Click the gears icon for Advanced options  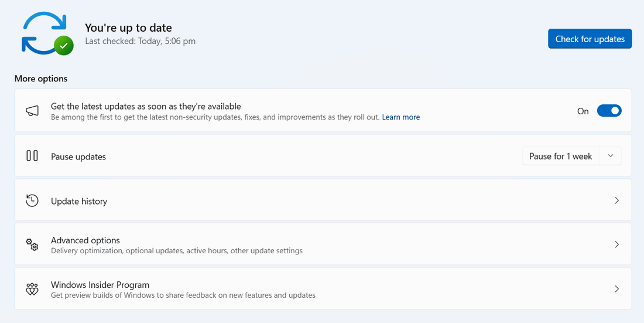(32, 244)
